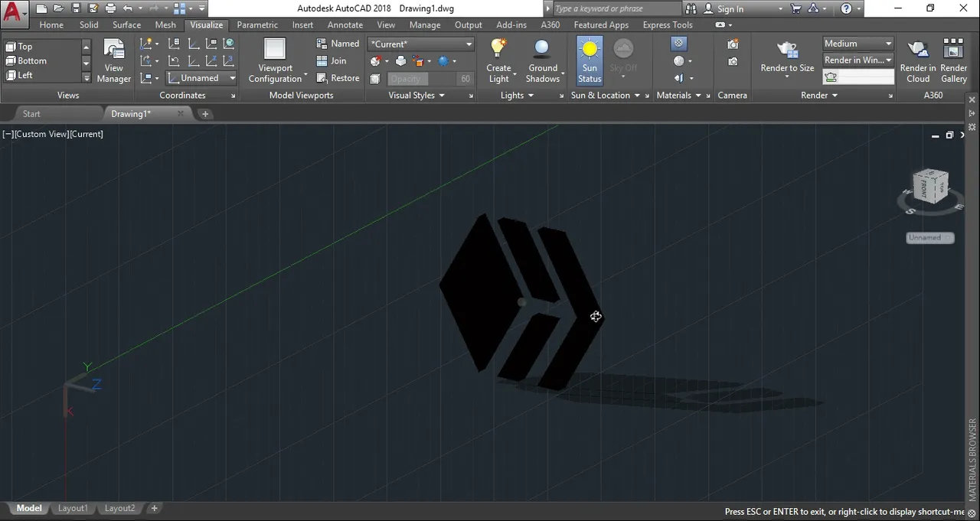The image size is (980, 521).
Task: Click the Plot printer icon
Action: coord(109,8)
